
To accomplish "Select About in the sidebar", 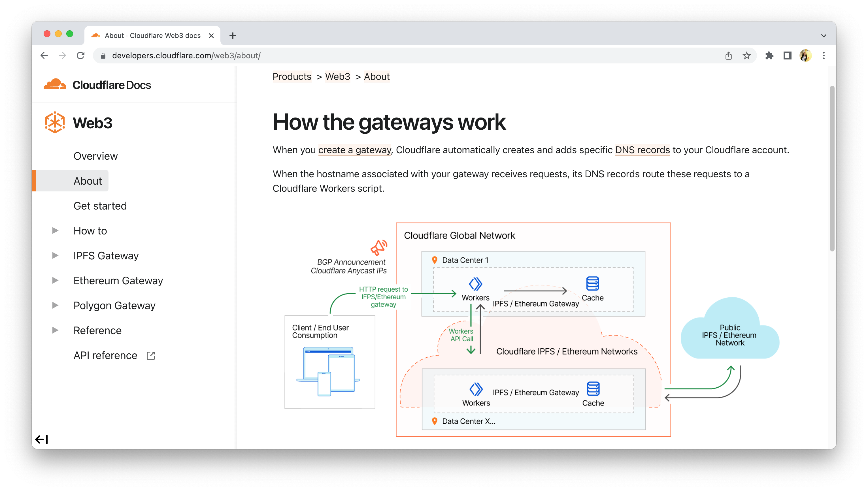I will point(88,181).
